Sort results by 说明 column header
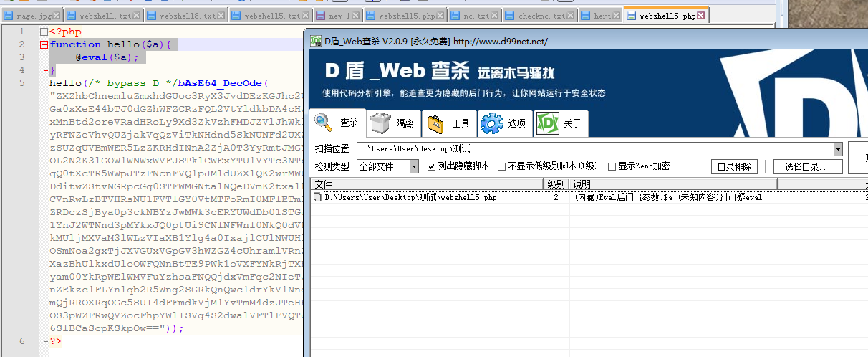Viewport: 868px width, 357px height. click(673, 184)
